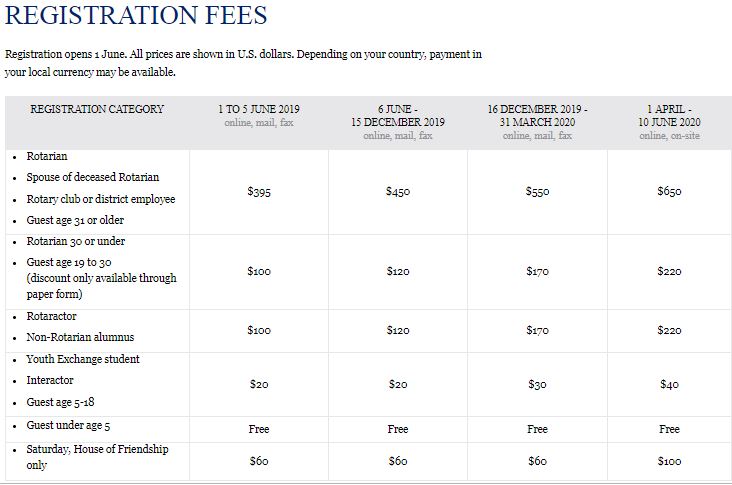The image size is (732, 485).
Task: Click the Youth Exchange student entry
Action: point(83,359)
